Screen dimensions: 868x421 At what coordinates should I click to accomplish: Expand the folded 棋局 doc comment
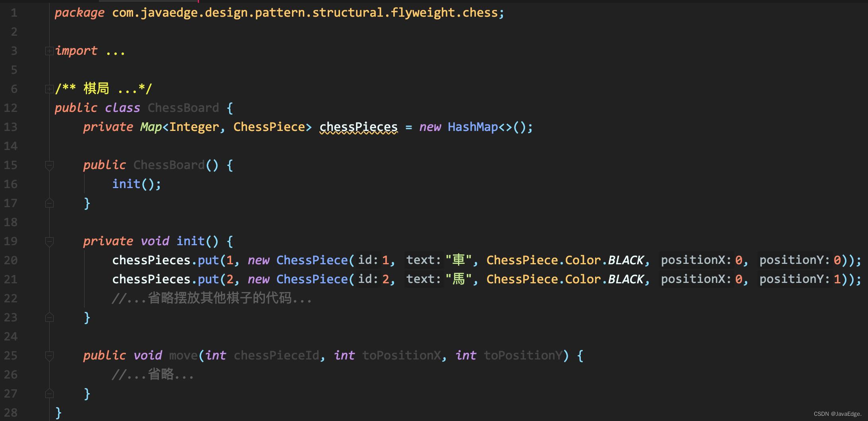point(49,89)
